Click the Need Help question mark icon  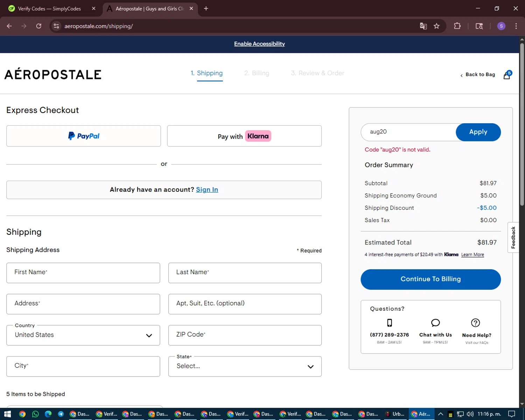coord(475,323)
